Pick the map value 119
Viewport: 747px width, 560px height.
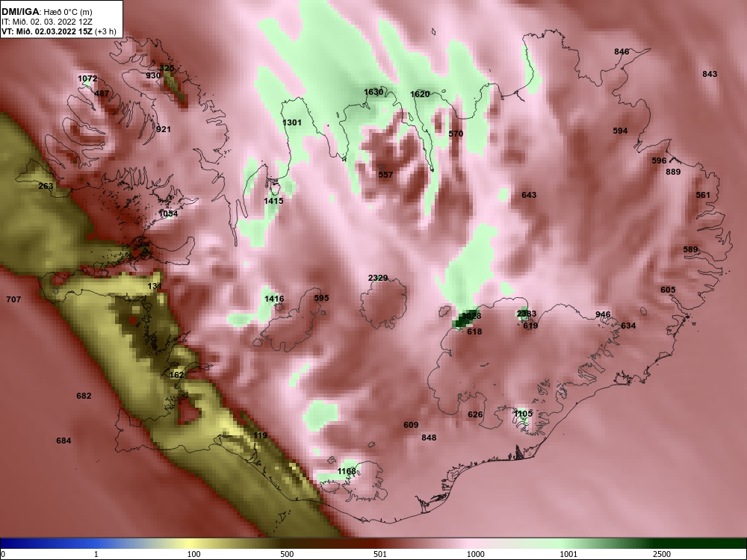pos(260,435)
